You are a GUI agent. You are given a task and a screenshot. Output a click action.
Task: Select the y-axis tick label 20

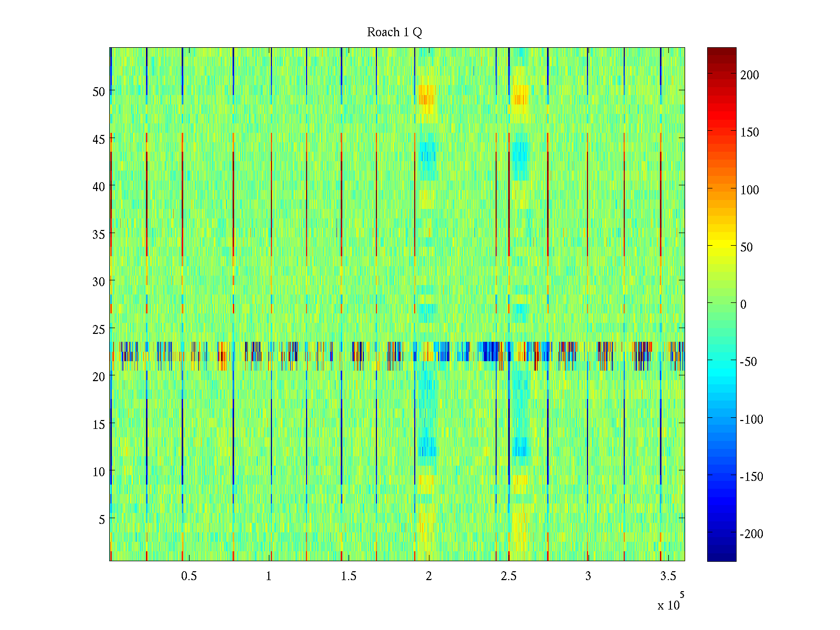click(99, 377)
